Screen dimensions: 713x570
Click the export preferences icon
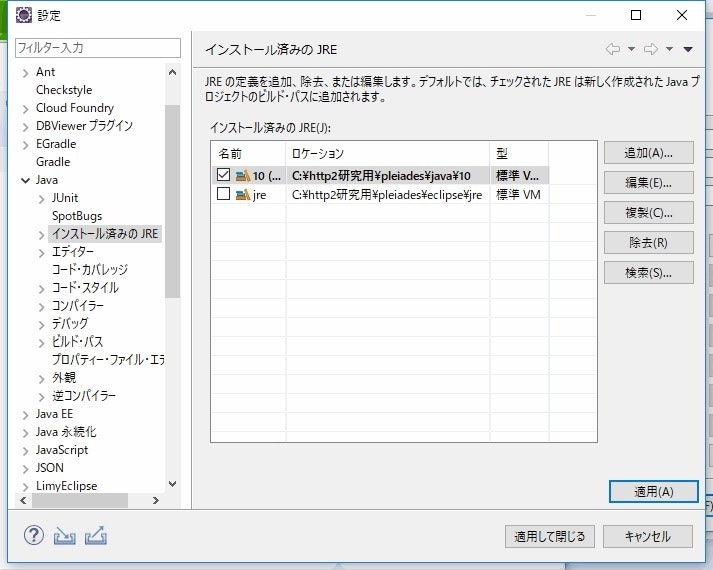96,535
